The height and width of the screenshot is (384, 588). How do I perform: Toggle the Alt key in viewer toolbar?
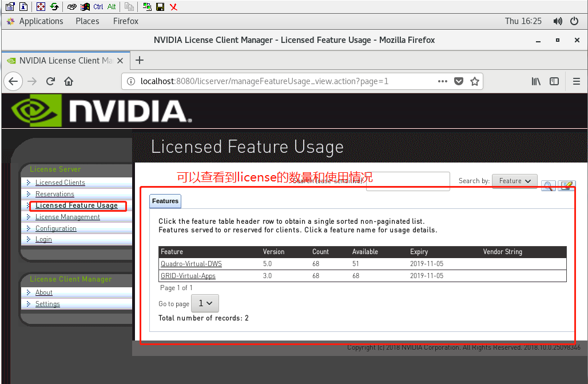point(112,7)
